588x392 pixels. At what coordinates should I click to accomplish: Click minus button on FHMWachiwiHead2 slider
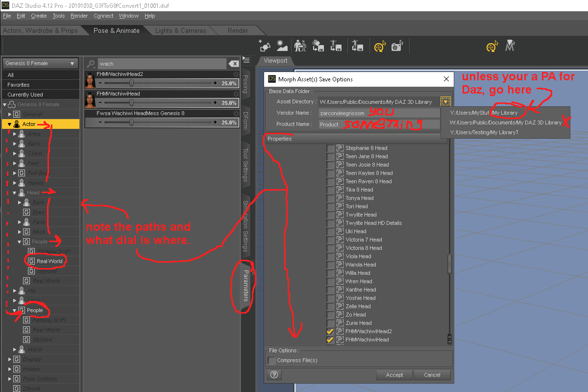click(x=100, y=83)
